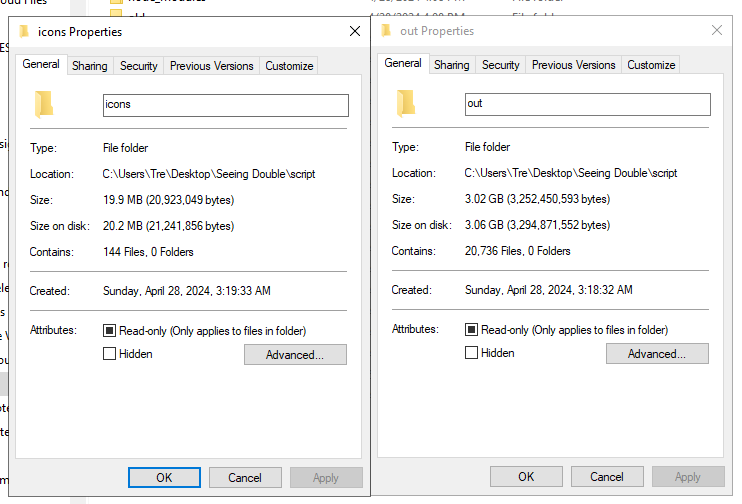Click Apply in icons Properties

click(x=326, y=477)
